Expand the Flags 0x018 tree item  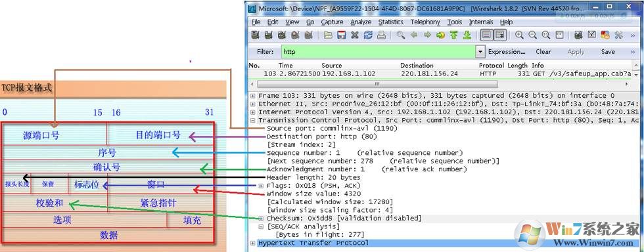tap(262, 186)
